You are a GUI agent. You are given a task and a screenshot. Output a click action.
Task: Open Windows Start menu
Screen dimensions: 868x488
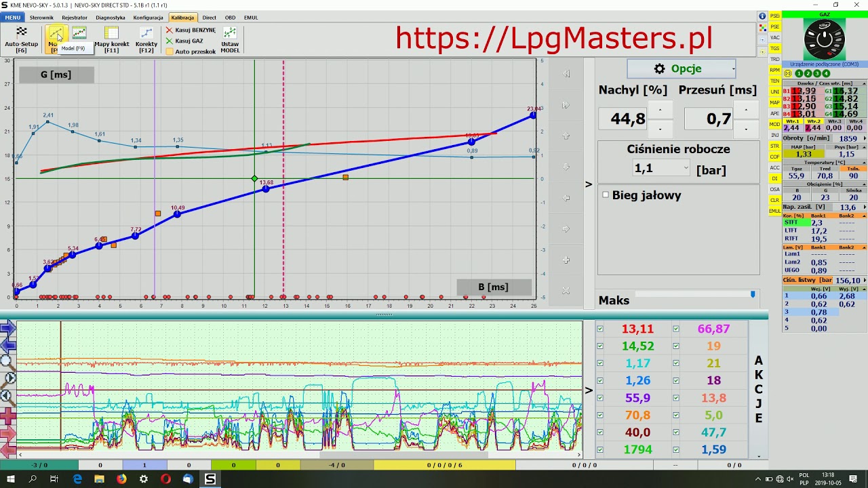tap(11, 479)
